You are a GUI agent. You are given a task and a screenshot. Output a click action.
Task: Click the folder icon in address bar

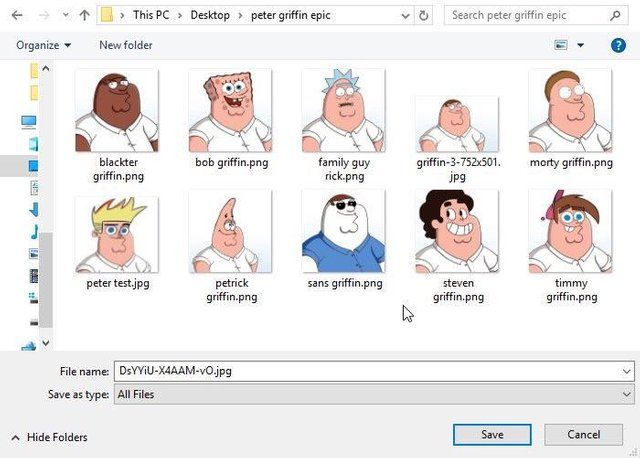pos(107,16)
